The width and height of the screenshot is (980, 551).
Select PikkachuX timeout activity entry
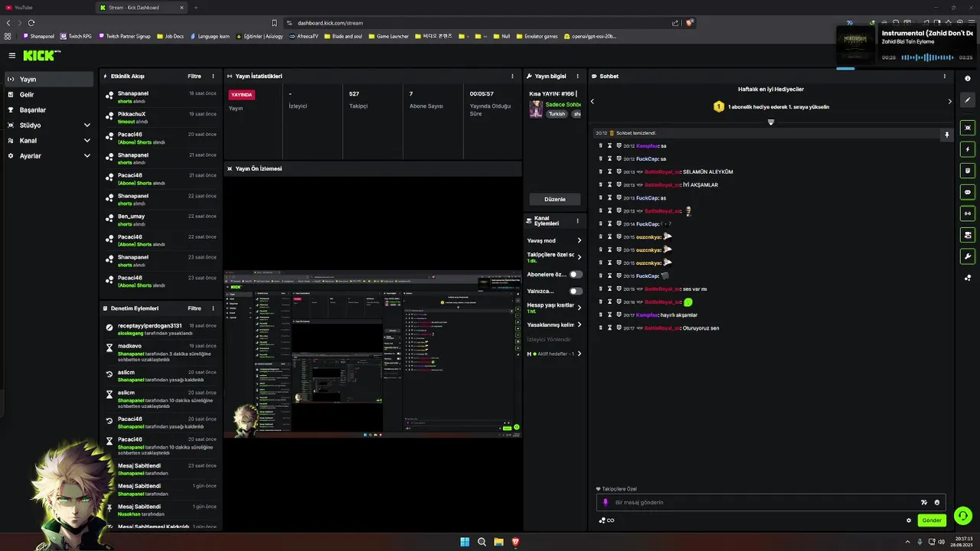click(x=161, y=118)
